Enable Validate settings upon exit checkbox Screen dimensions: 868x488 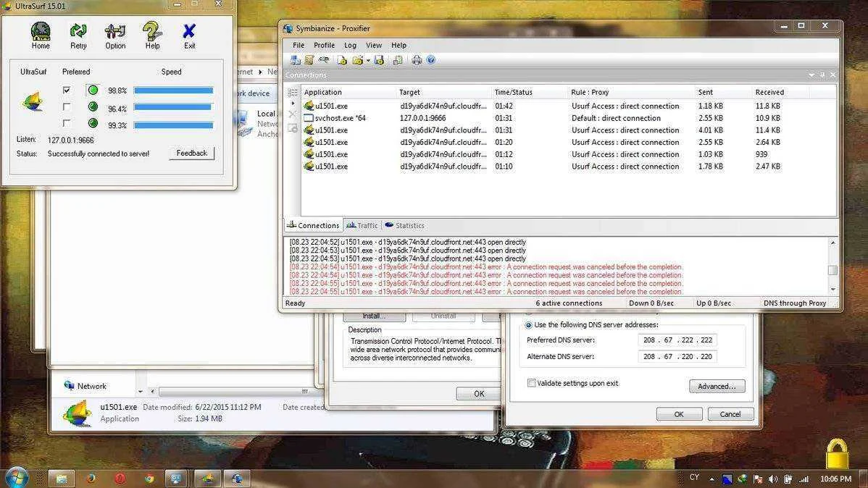point(531,383)
